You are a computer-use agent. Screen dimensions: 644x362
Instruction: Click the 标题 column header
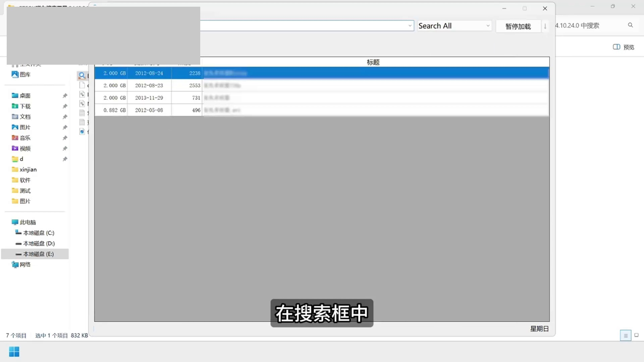[373, 62]
